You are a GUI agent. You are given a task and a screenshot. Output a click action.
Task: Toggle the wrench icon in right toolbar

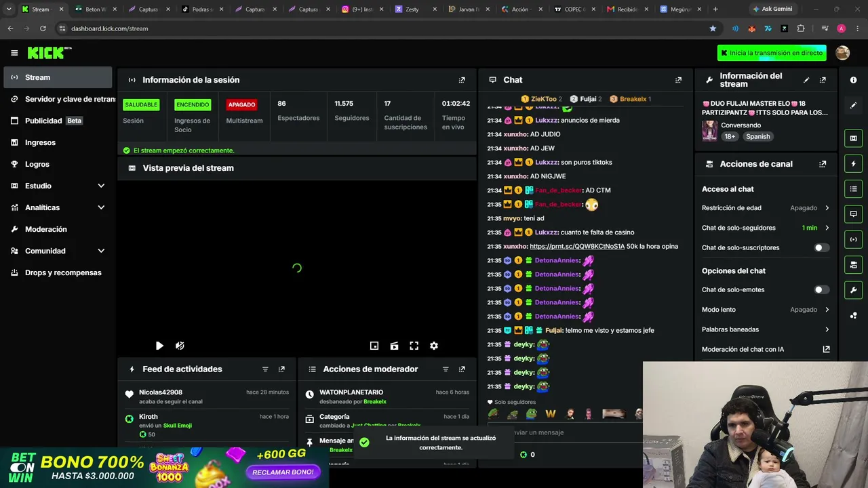[853, 290]
